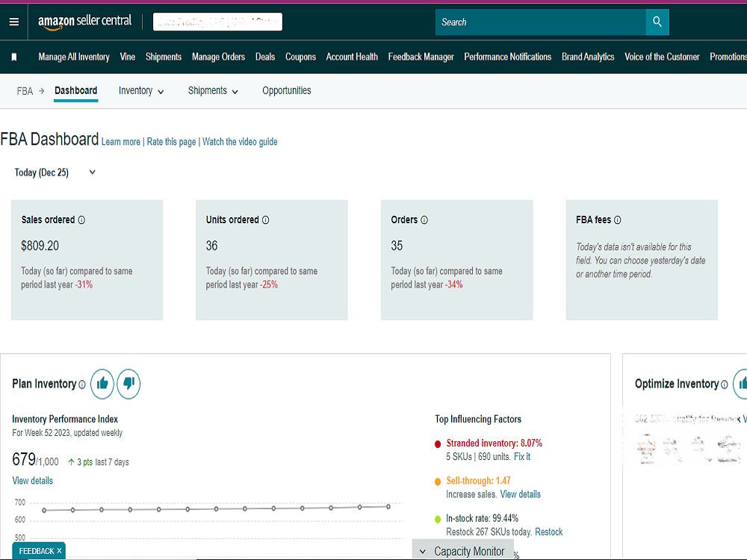Screen dimensions: 747x560
Task: Click the $809.20 sales value
Action: (x=40, y=246)
